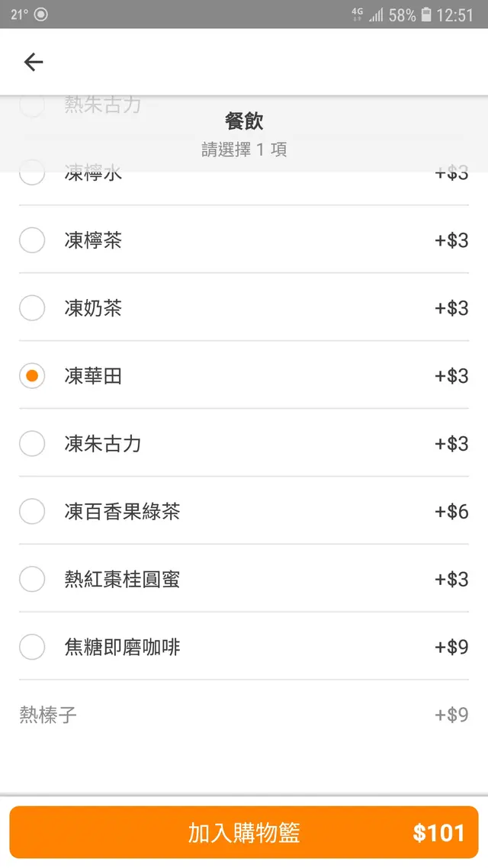Image resolution: width=488 pixels, height=868 pixels.
Task: Tap the 請選擇 1 項 instruction text
Action: tap(244, 149)
